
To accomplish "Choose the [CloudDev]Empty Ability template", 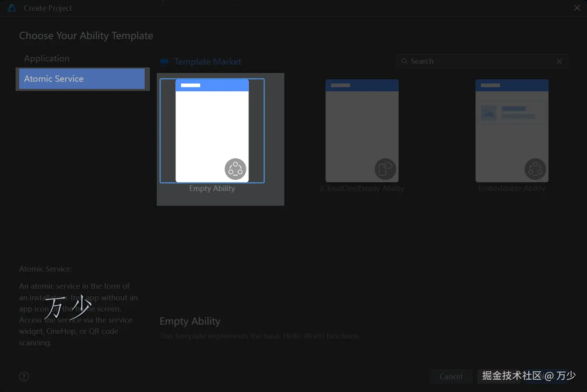I will [362, 131].
